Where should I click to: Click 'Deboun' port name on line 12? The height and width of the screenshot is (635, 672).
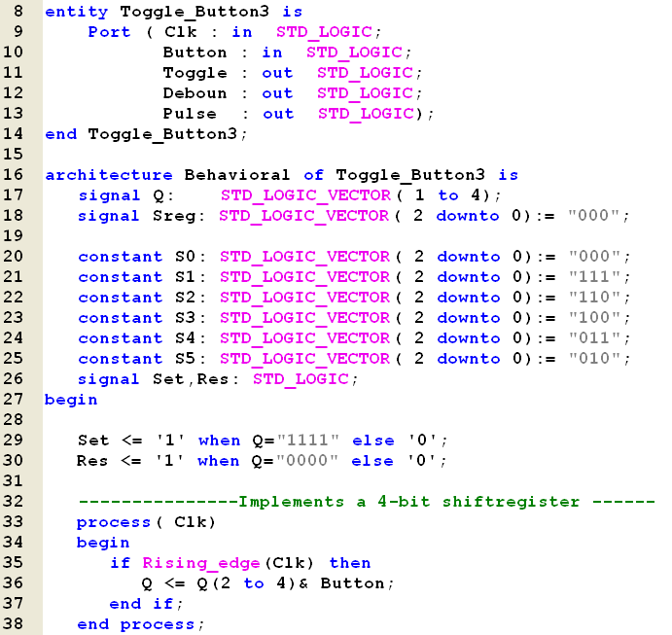pyautogui.click(x=195, y=93)
